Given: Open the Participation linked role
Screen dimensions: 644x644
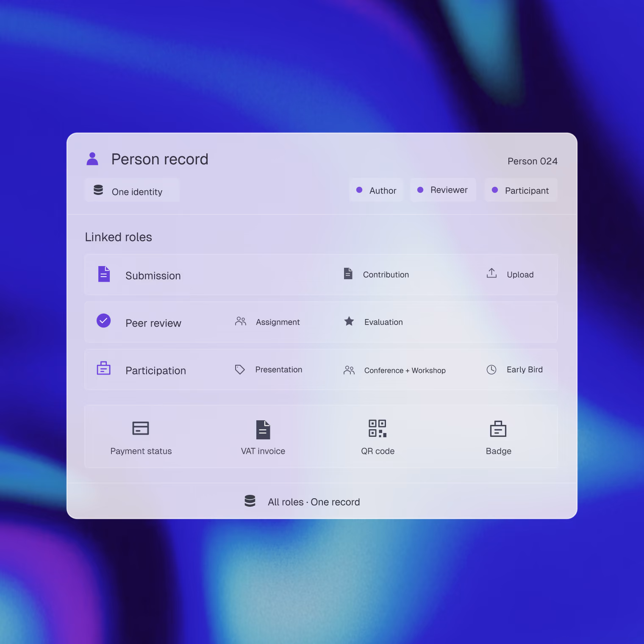Looking at the screenshot, I should (321, 369).
